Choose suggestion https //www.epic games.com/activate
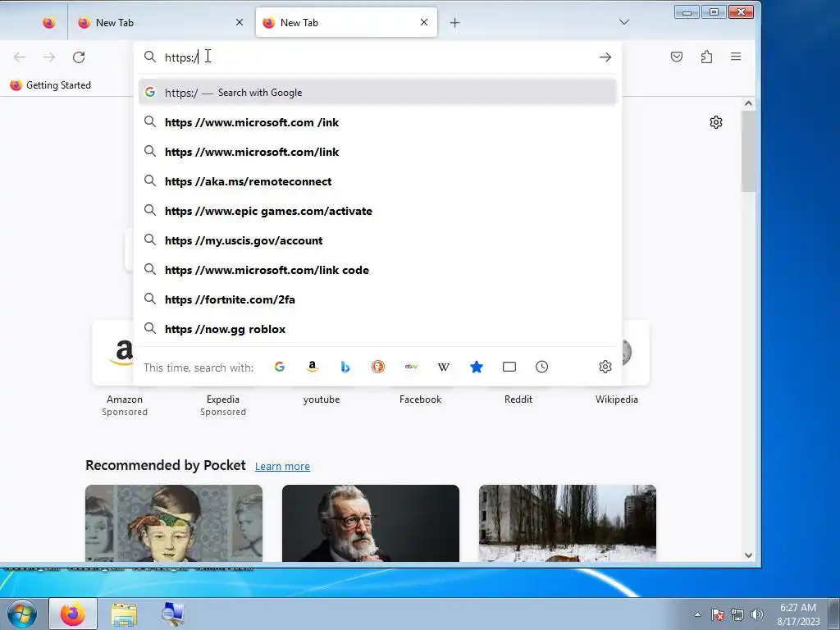 pos(377,211)
